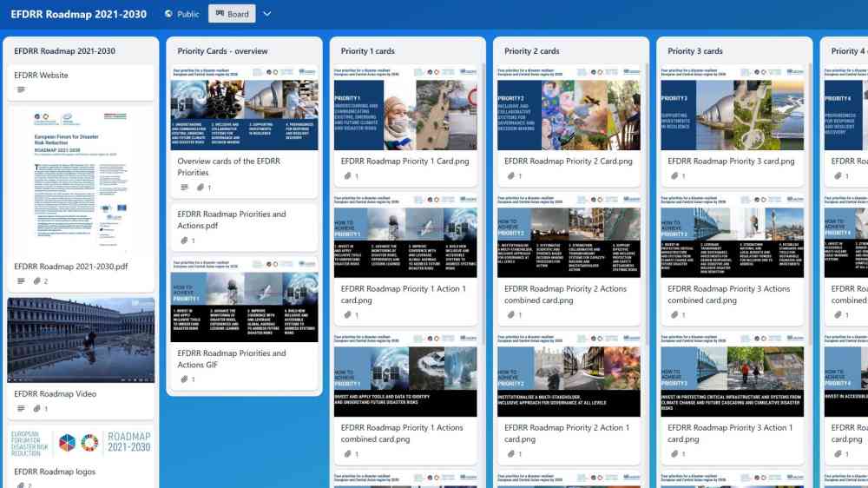Open EFDRR Roadmap Priority 3 Action 1 card.png
Image resolution: width=868 pixels, height=488 pixels.
tap(732, 399)
